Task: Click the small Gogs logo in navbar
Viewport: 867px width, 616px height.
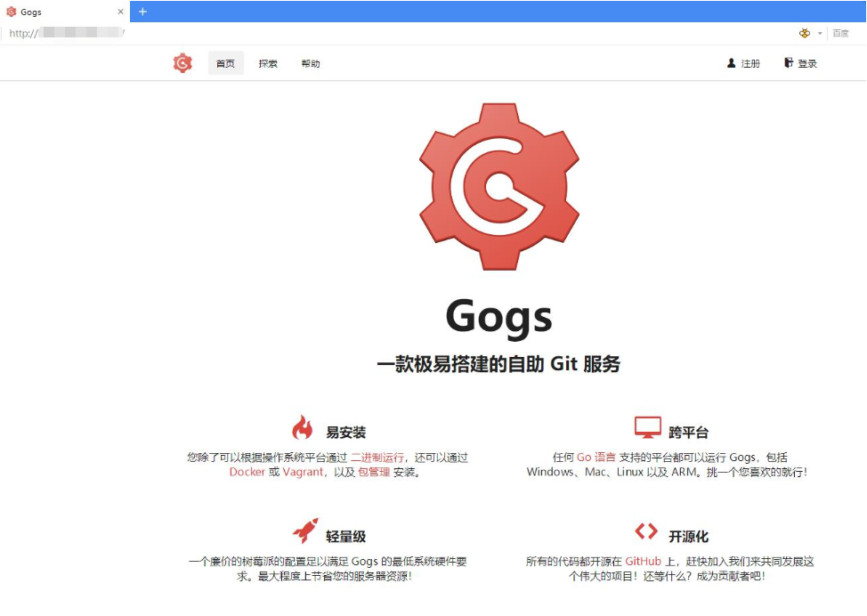Action: pyautogui.click(x=182, y=63)
